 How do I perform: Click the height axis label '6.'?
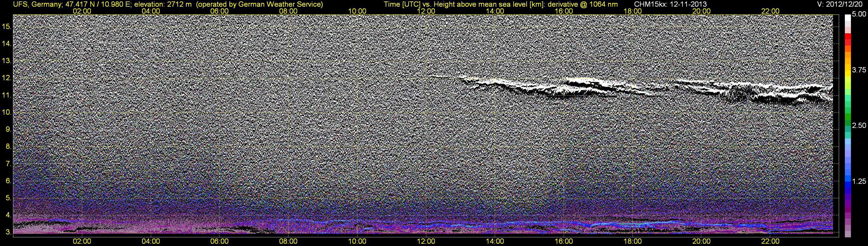(x=8, y=181)
